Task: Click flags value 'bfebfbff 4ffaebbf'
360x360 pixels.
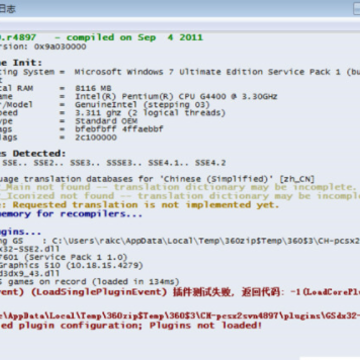Action: click(x=119, y=129)
